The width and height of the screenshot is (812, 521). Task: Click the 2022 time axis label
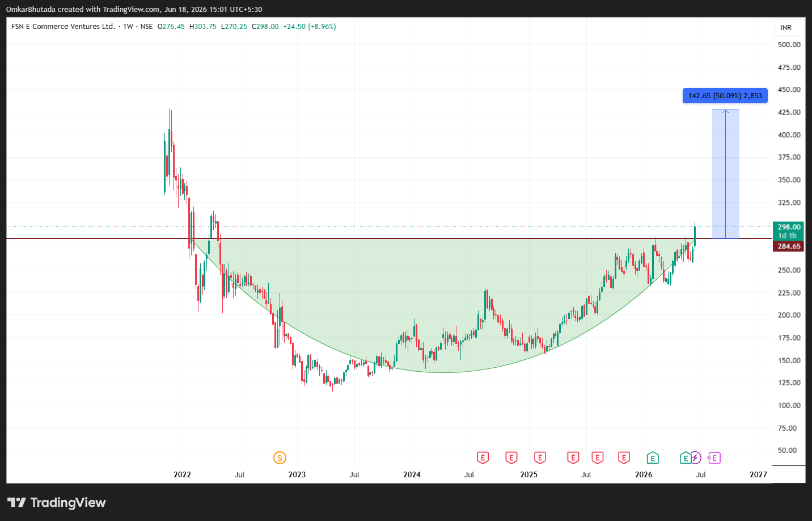click(182, 474)
